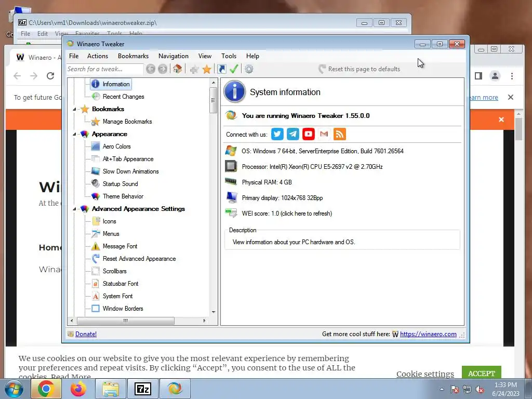Open the Telegram social icon
The height and width of the screenshot is (399, 532).
point(293,134)
